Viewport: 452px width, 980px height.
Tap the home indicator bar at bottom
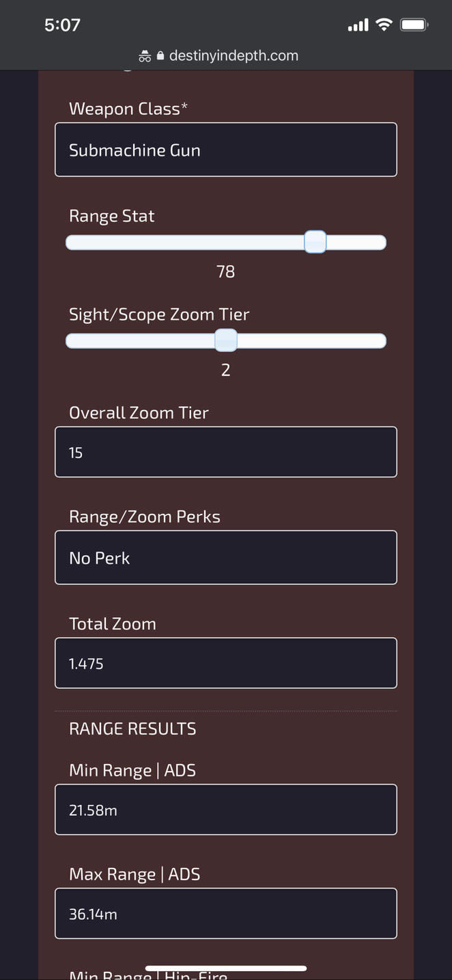pyautogui.click(x=226, y=968)
